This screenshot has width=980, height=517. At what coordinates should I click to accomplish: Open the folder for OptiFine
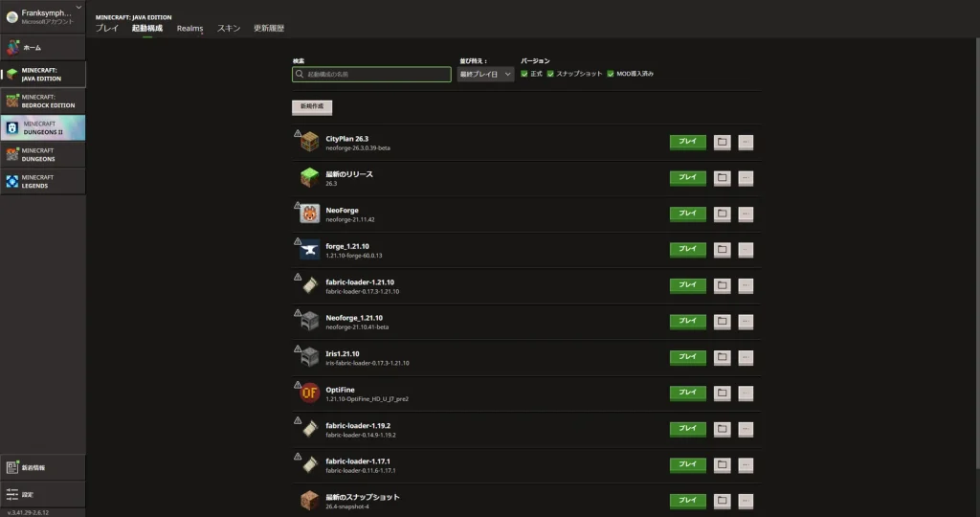(x=722, y=393)
